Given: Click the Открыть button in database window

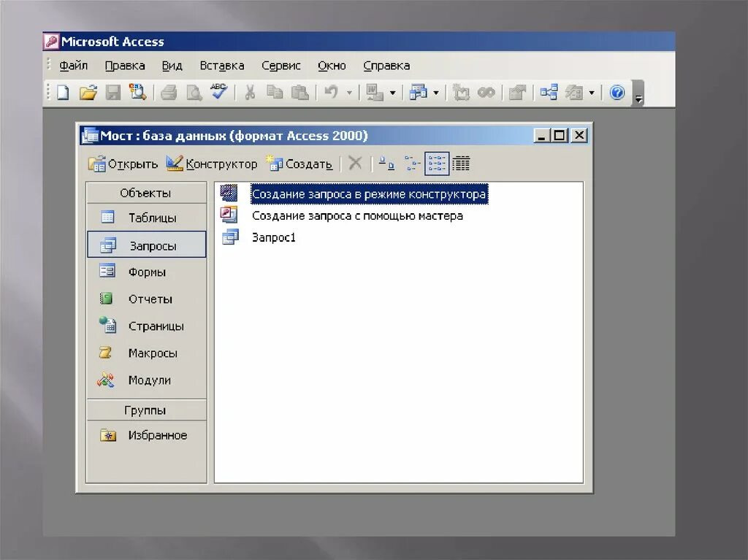Looking at the screenshot, I should tap(123, 164).
